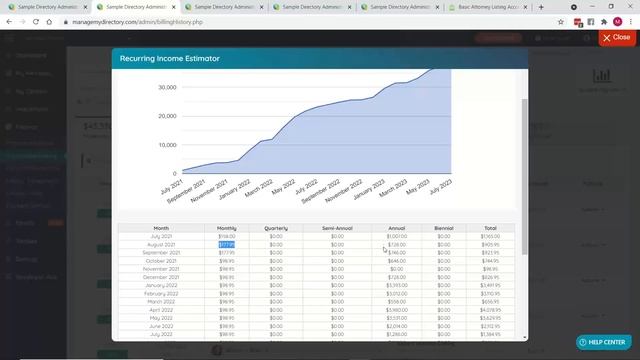Select the September 2021 row label
Image resolution: width=640 pixels, height=360 pixels.
(x=161, y=253)
